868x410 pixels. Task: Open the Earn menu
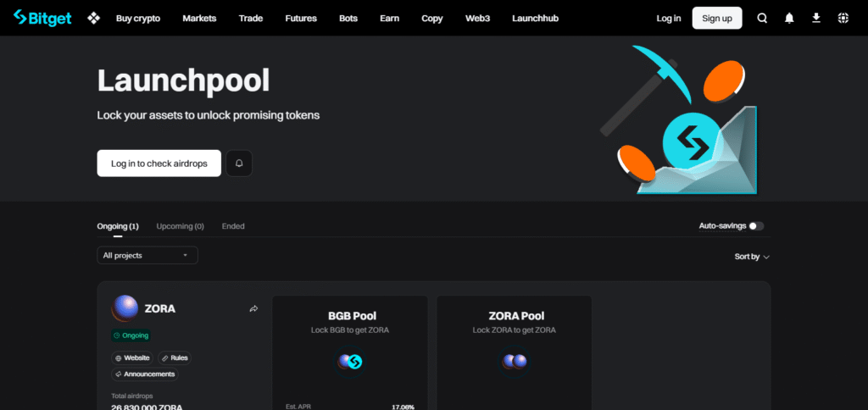(x=390, y=19)
